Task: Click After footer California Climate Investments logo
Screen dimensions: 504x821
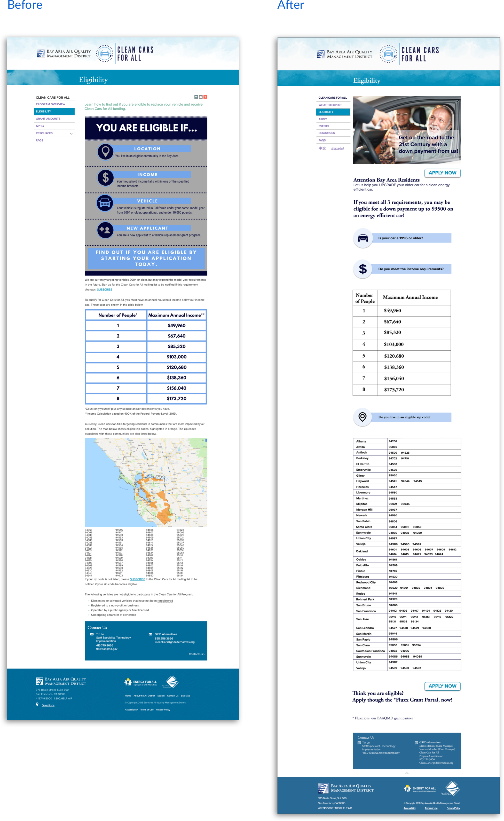Action: 451,788
